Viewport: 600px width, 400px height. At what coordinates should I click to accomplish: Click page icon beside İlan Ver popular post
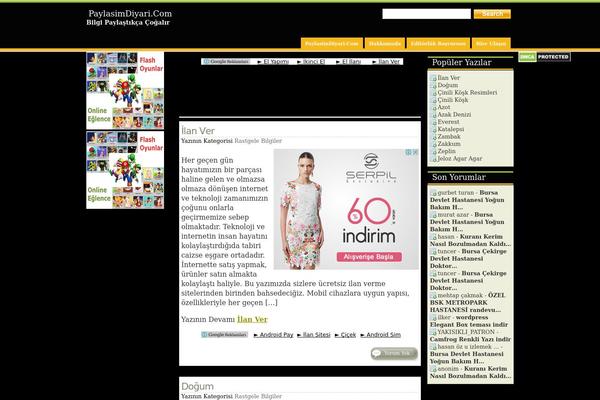tap(434, 78)
